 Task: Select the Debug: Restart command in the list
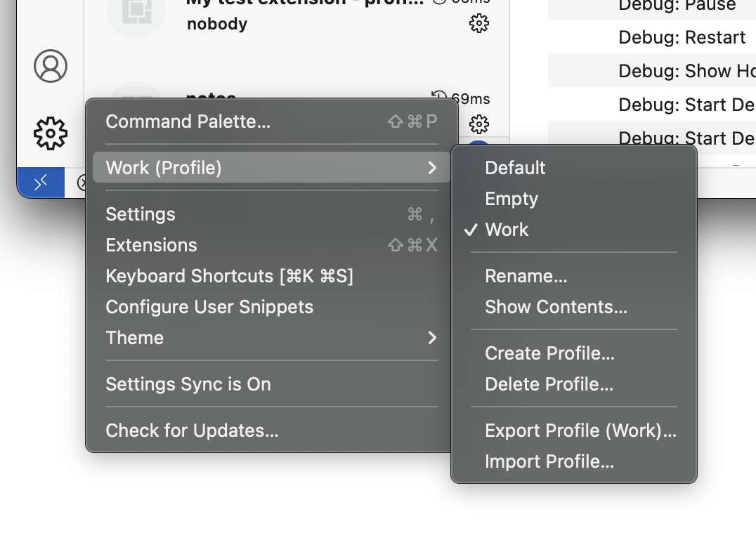[681, 37]
